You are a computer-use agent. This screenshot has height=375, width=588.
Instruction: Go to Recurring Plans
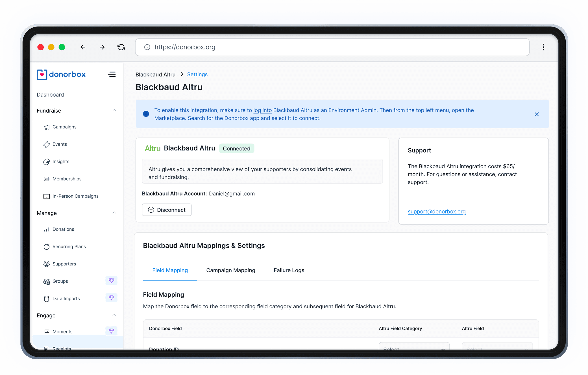(x=69, y=247)
